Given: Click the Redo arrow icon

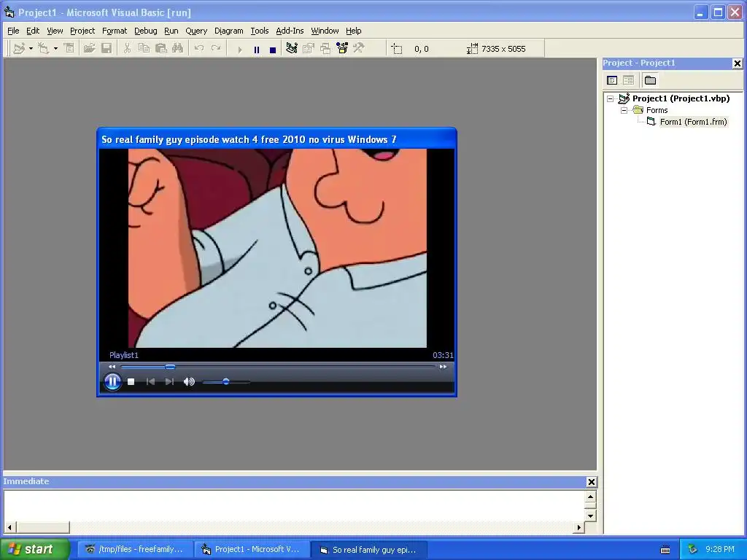Looking at the screenshot, I should tap(216, 49).
